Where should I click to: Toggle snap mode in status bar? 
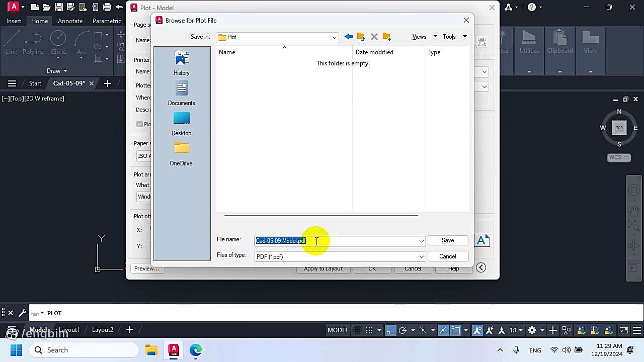tap(369, 330)
